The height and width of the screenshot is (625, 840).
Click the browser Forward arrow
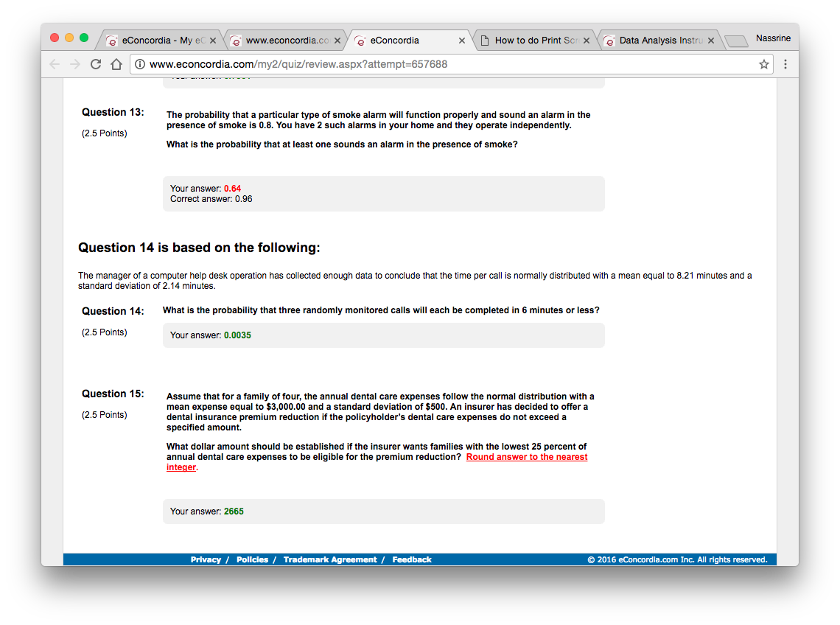pos(75,64)
